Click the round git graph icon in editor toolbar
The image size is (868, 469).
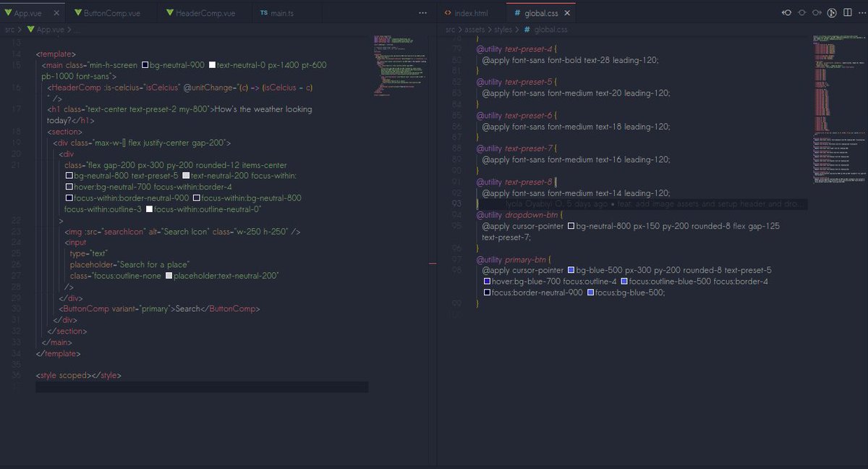coord(832,13)
